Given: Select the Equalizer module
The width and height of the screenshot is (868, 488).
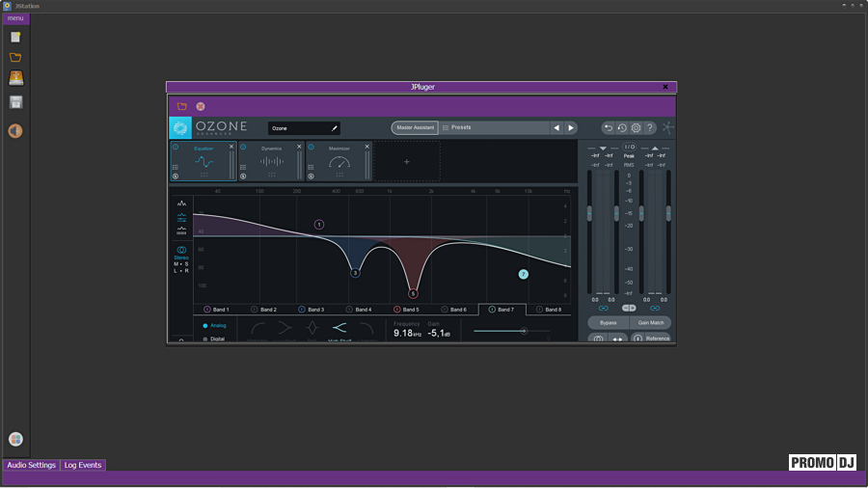Looking at the screenshot, I should (x=203, y=161).
